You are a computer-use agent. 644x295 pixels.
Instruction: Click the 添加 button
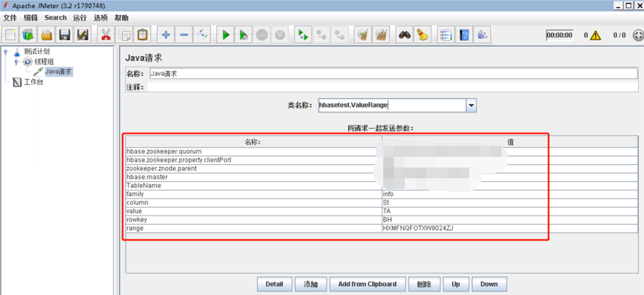point(311,284)
